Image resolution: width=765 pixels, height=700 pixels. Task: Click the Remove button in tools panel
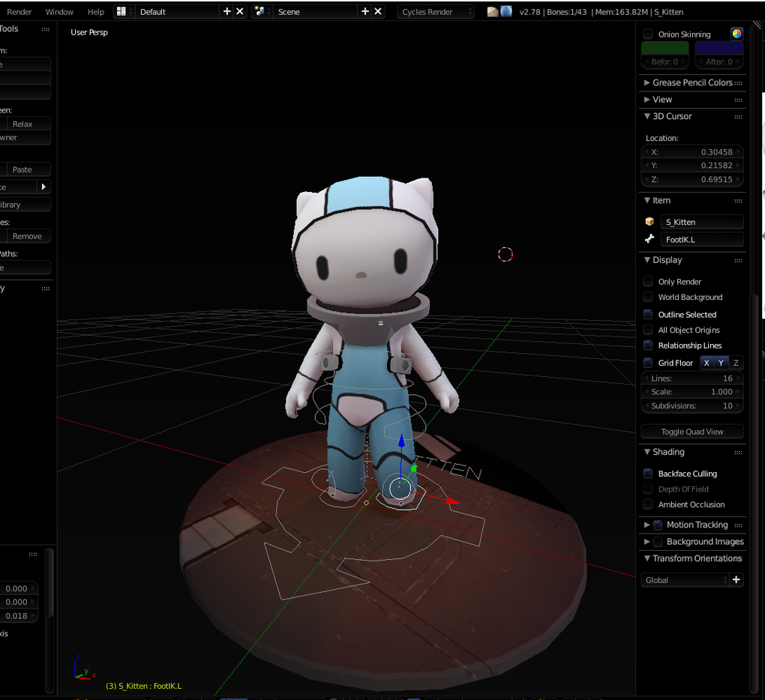coord(27,236)
